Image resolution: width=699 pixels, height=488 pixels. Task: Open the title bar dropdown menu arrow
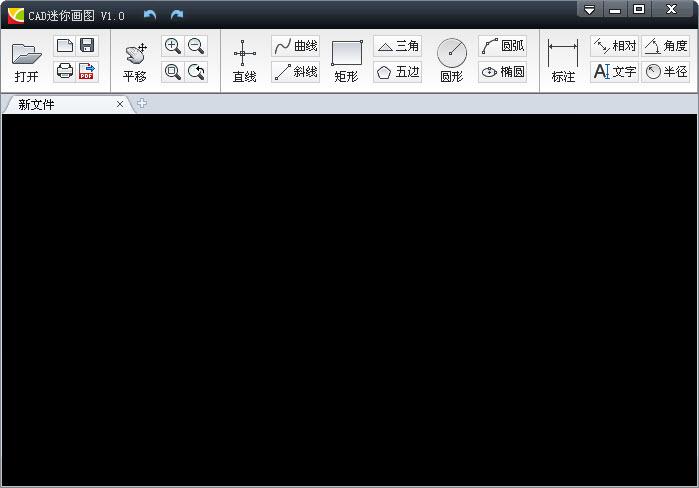click(x=590, y=10)
